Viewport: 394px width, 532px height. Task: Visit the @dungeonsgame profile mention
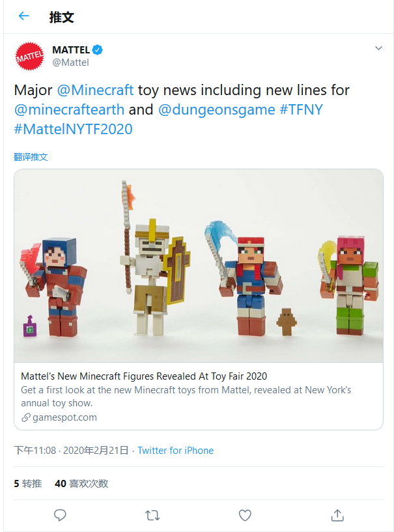click(x=217, y=109)
